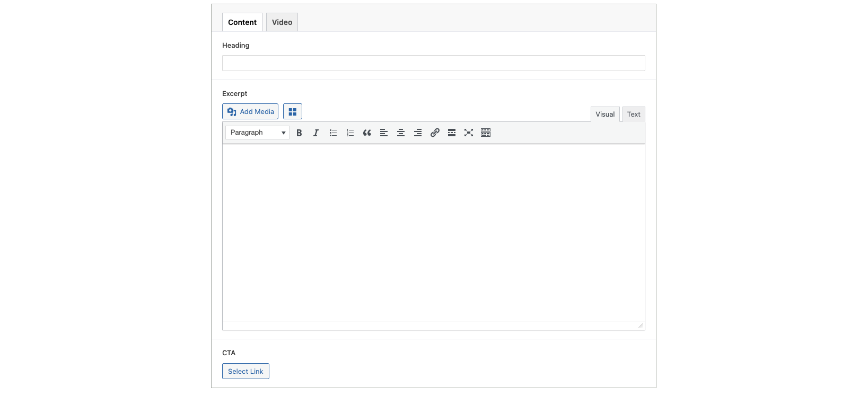
Task: Insert or edit a link
Action: [435, 133]
